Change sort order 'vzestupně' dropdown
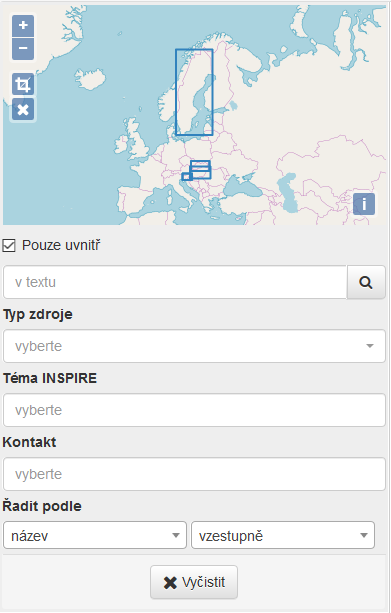This screenshot has height=613, width=391. click(x=283, y=535)
